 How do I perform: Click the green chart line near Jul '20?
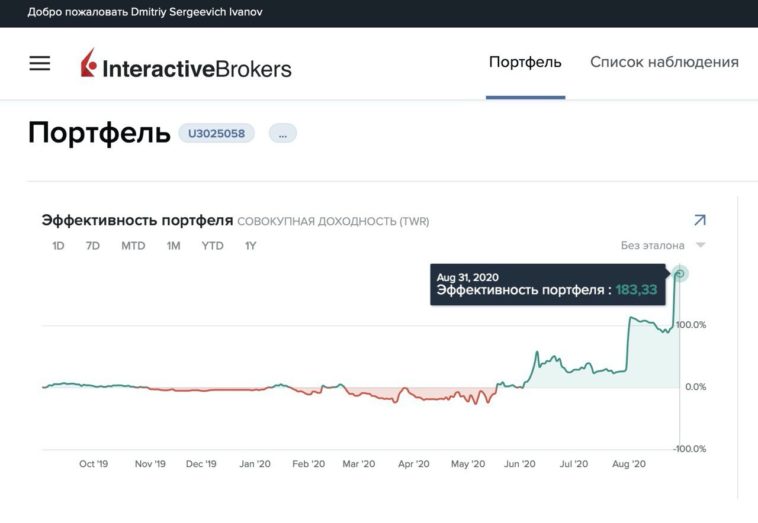pyautogui.click(x=575, y=368)
